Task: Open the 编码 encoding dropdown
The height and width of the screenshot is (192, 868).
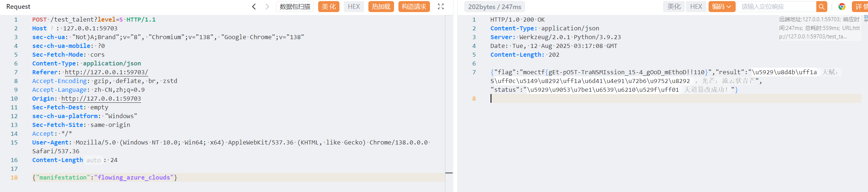Action: (x=721, y=7)
